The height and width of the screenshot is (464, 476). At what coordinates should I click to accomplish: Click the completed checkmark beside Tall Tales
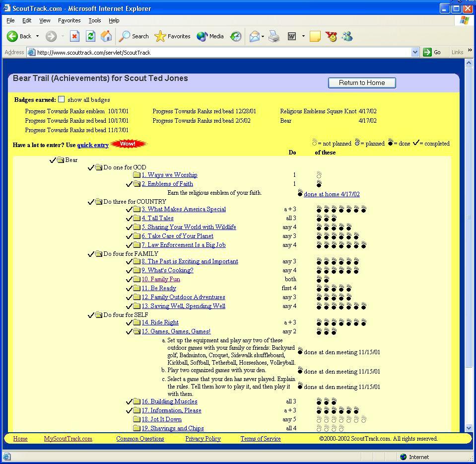click(x=129, y=218)
